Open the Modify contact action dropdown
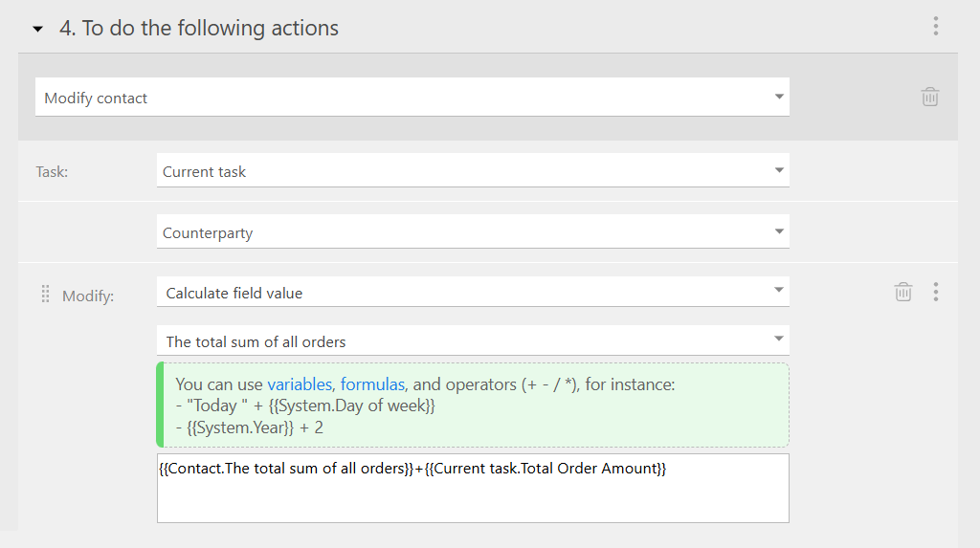 click(x=412, y=97)
